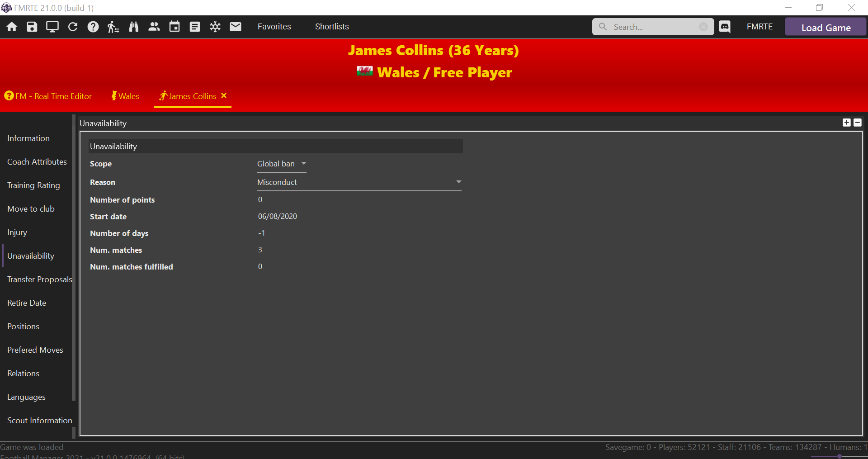Image resolution: width=868 pixels, height=459 pixels.
Task: Select Unavailability in the sidebar
Action: (31, 256)
